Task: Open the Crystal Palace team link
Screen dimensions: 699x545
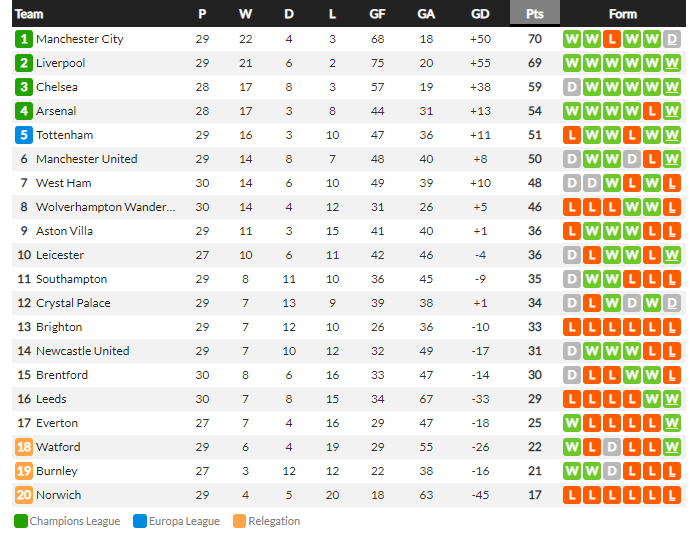Action: (73, 303)
